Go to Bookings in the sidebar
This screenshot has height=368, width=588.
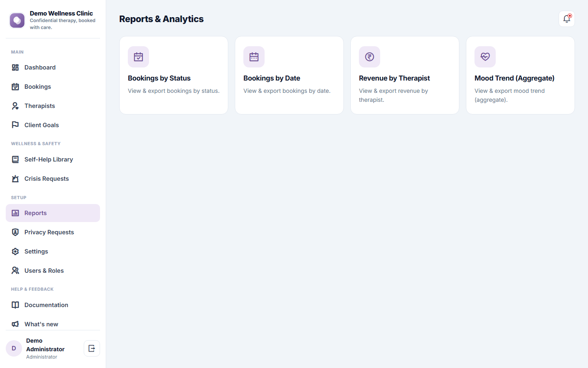tap(53, 87)
